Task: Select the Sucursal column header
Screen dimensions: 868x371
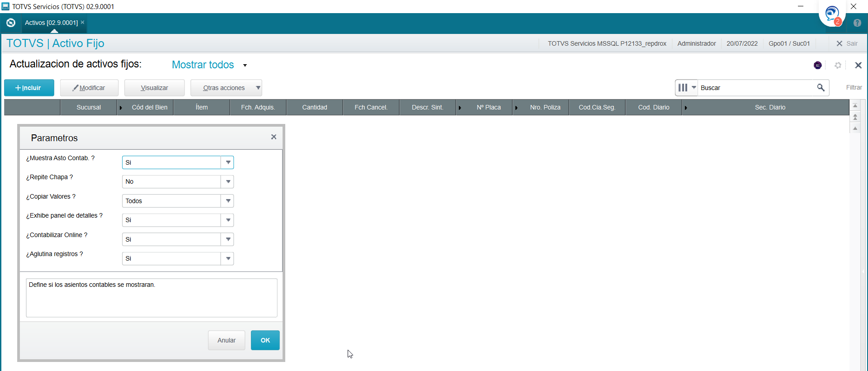Action: (x=89, y=107)
